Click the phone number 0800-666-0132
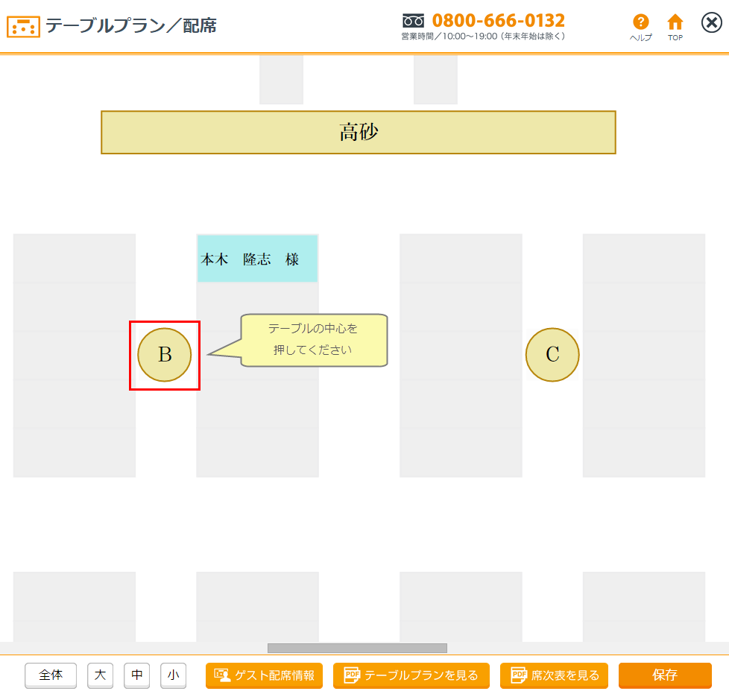The width and height of the screenshot is (729, 700). coord(498,20)
